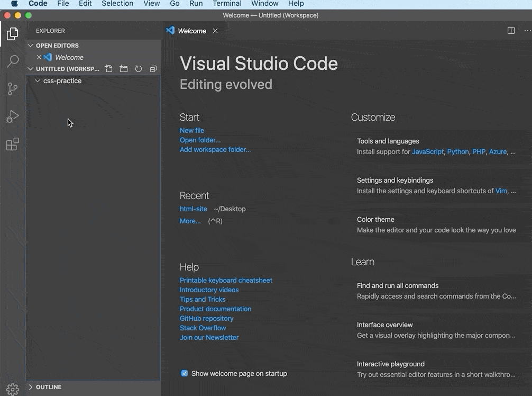The width and height of the screenshot is (532, 396).
Task: Install Azure support link
Action: [498, 152]
